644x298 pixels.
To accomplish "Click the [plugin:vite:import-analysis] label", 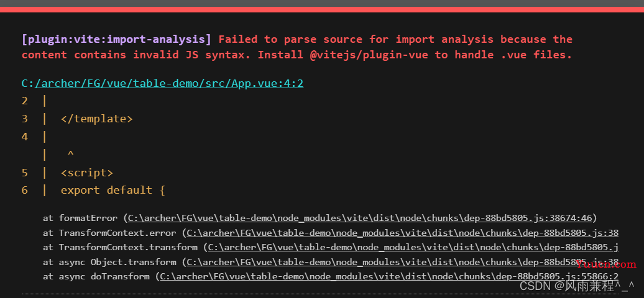I will 116,39.
